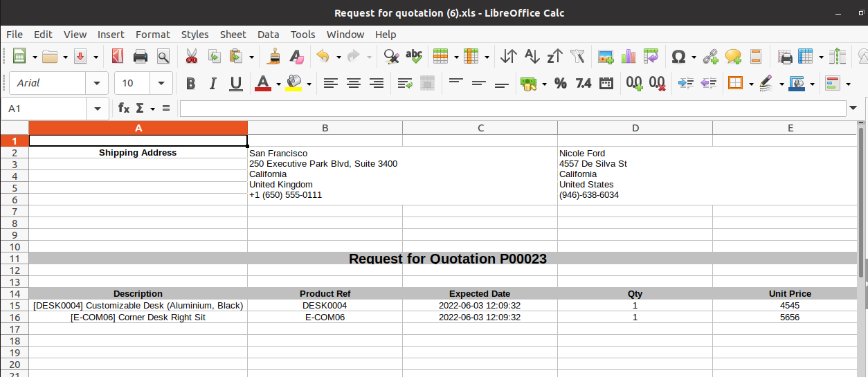Click the Print icon
This screenshot has height=377, width=868.
coord(141,57)
